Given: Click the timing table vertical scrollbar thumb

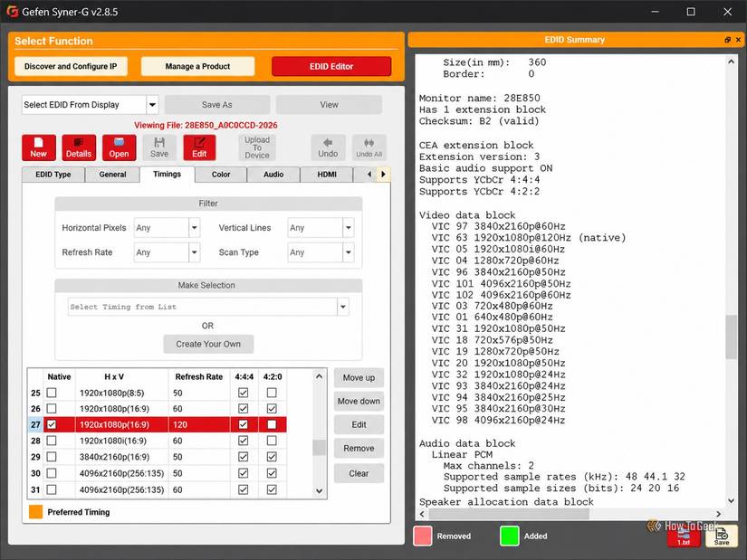Looking at the screenshot, I should click(320, 448).
